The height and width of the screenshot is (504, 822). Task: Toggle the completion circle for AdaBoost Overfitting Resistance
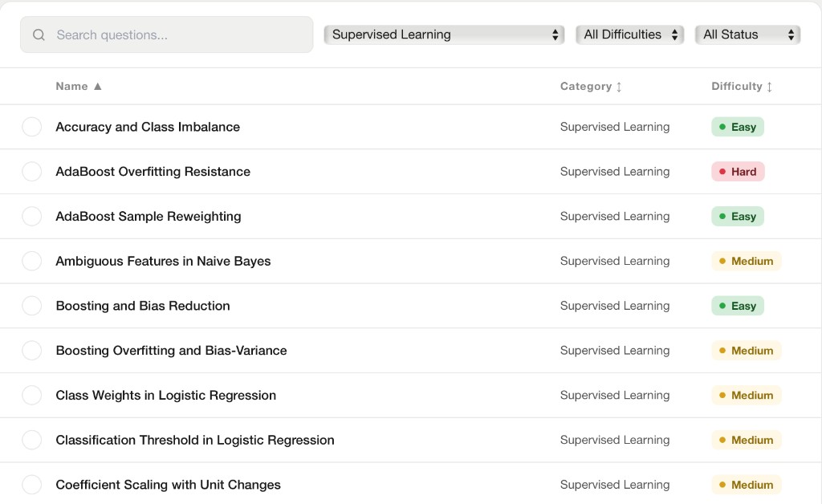pos(32,171)
